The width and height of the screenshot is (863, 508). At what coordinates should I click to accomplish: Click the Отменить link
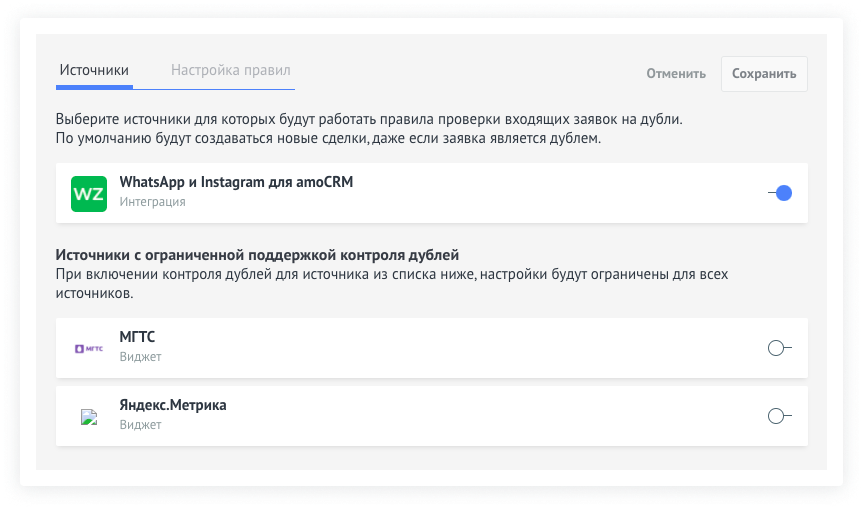click(x=675, y=73)
